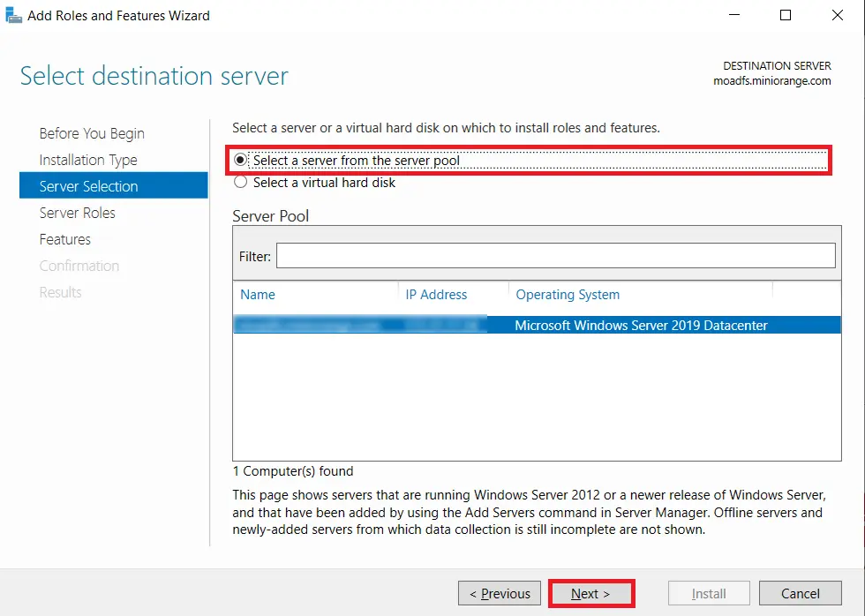Open the Features page
Image resolution: width=865 pixels, height=616 pixels.
[x=64, y=239]
